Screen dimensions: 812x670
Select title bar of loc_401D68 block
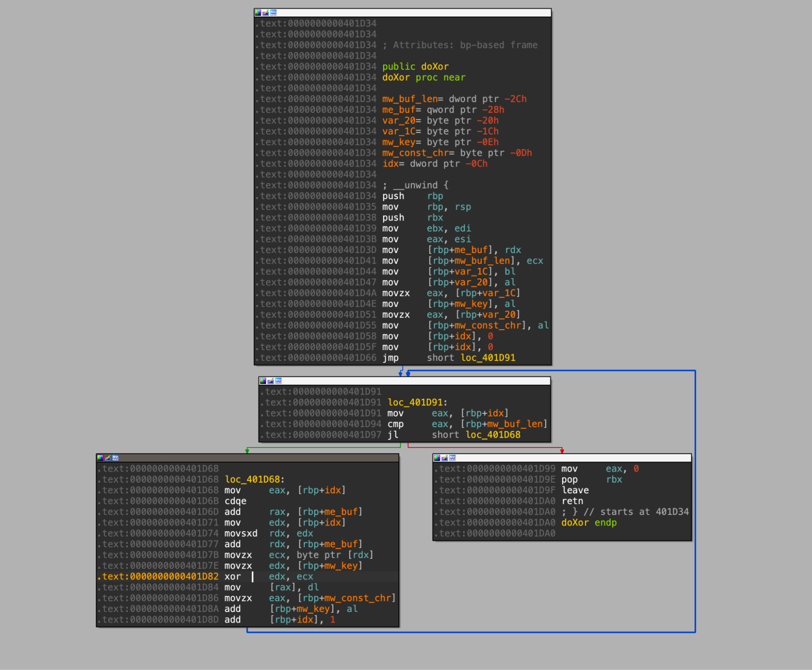[x=247, y=458]
